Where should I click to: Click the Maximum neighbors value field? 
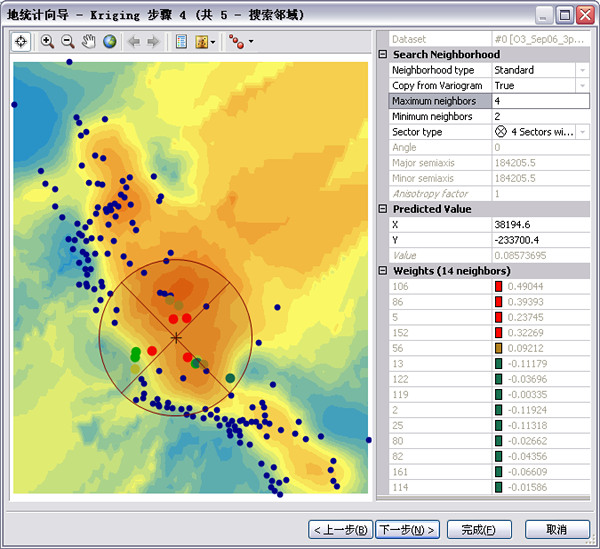tap(540, 101)
